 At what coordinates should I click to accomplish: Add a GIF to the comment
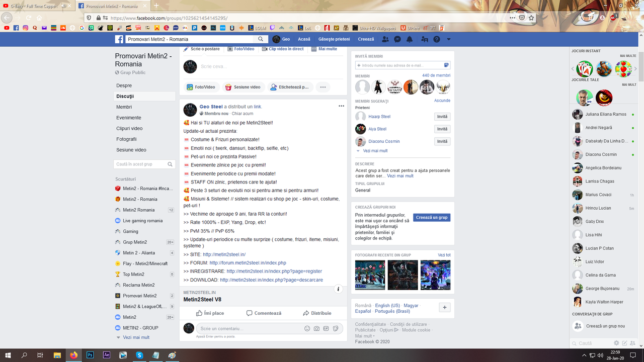coord(326,329)
